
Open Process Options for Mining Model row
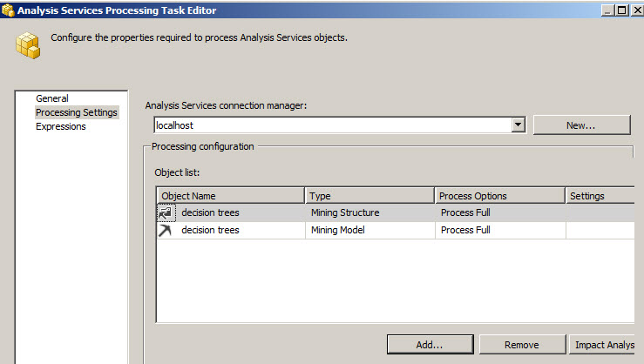[x=498, y=230]
